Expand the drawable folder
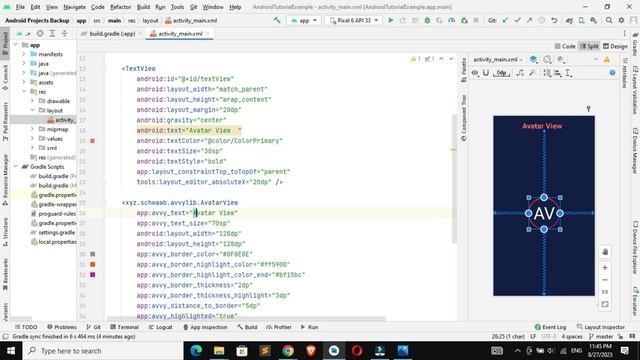Viewport: 640px width, 360px height. (x=32, y=101)
